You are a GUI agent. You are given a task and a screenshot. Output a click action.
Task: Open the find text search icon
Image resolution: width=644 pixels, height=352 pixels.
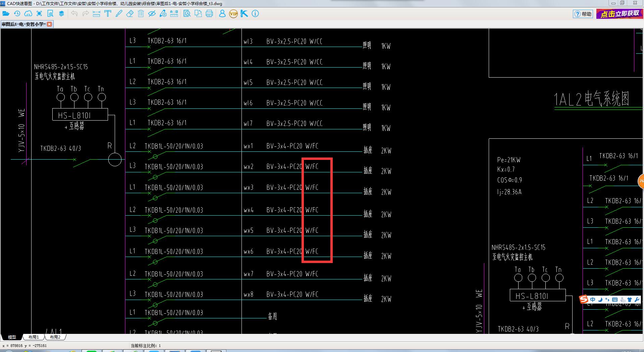point(187,14)
